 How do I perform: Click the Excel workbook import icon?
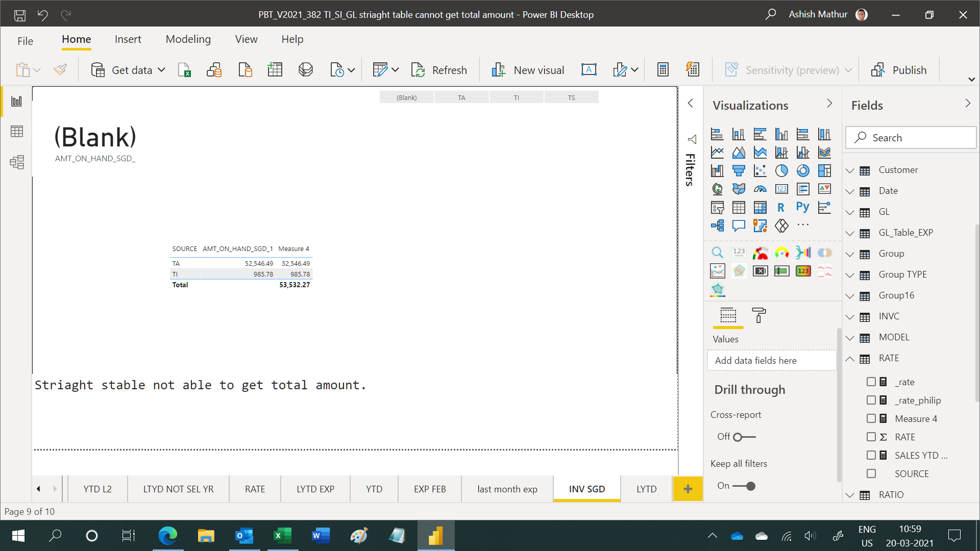pyautogui.click(x=184, y=70)
